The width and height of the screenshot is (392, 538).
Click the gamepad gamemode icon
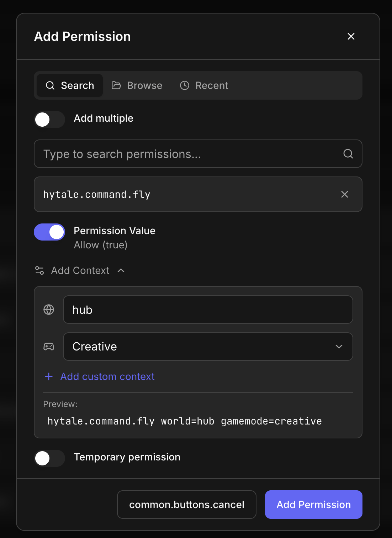click(49, 347)
